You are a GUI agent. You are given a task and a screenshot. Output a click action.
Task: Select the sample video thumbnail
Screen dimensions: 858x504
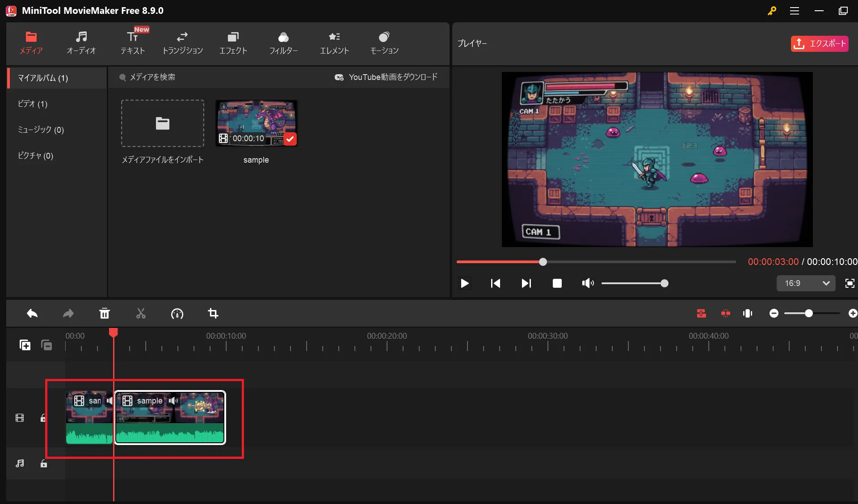click(x=256, y=123)
